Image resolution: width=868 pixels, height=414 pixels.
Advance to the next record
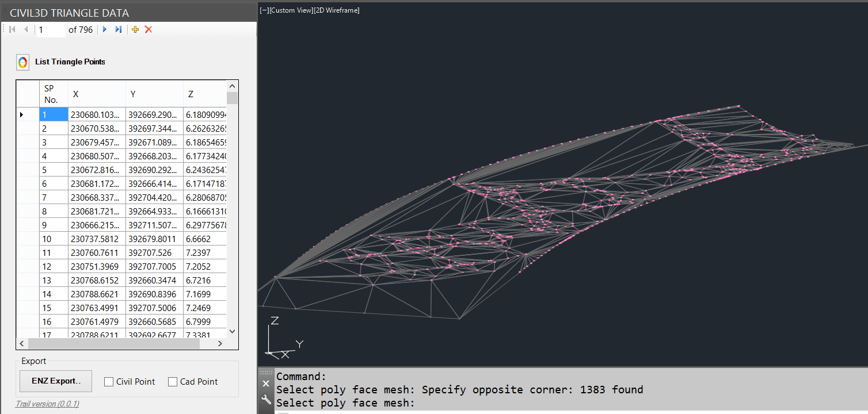[104, 29]
